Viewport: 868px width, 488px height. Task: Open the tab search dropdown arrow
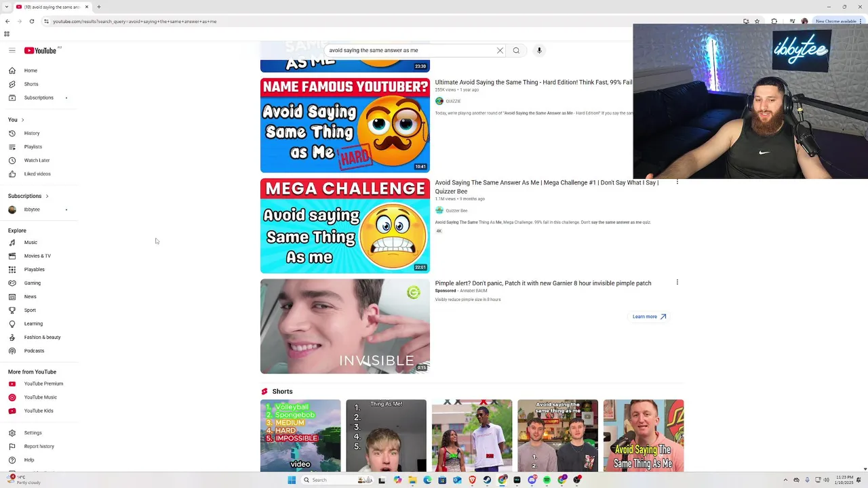pyautogui.click(x=7, y=7)
